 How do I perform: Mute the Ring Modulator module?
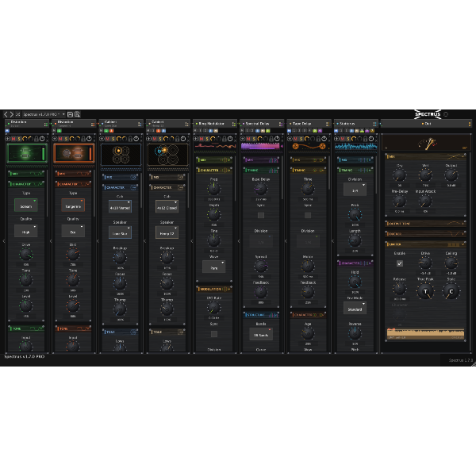pyautogui.click(x=202, y=139)
